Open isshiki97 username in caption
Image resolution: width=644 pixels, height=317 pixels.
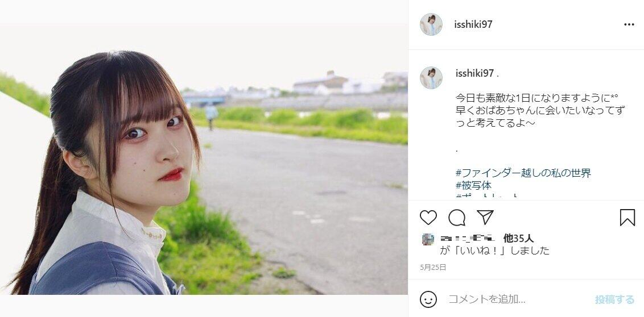(474, 73)
